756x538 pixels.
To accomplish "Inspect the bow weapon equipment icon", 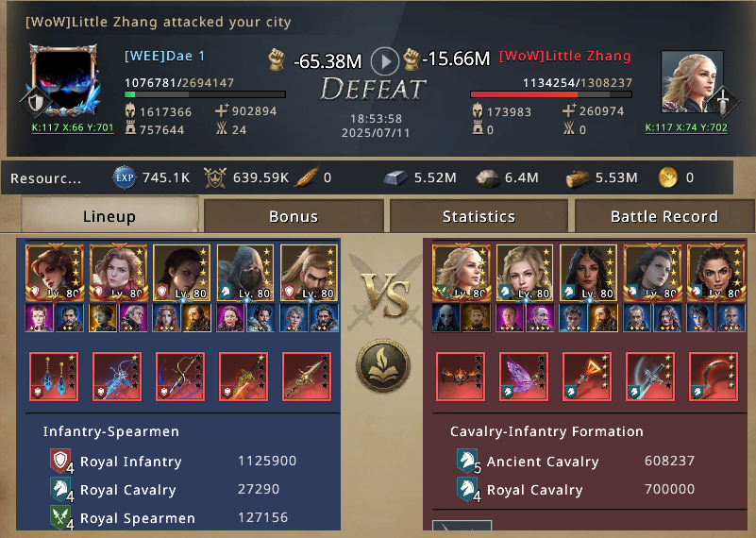I will click(x=180, y=377).
